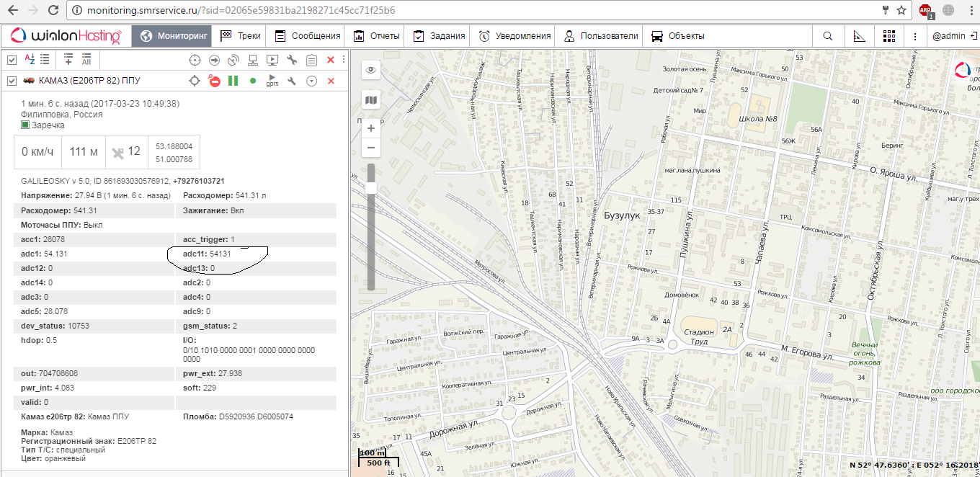This screenshot has width=980, height=477.
Task: Toggle the select-all units checkbox
Action: pos(12,60)
